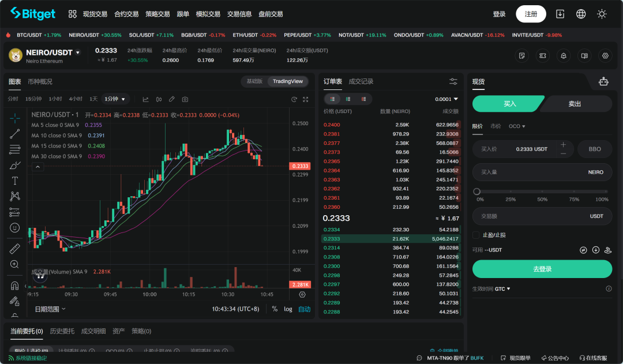Collapse the chart indicator legend arrow

[x=37, y=167]
